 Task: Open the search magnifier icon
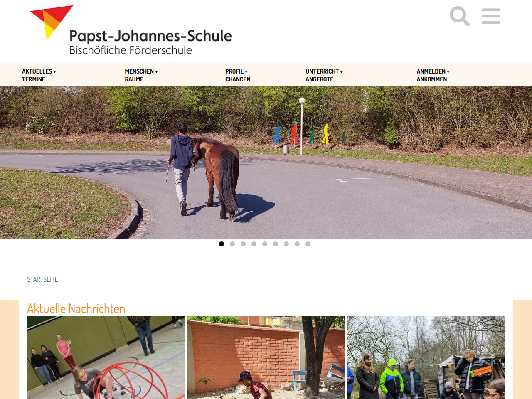tap(460, 16)
